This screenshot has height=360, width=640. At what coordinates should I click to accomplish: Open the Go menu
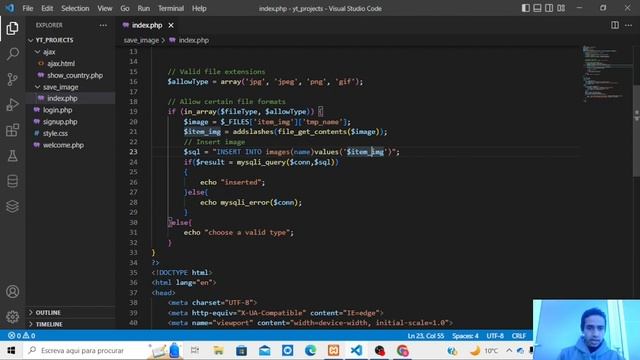pos(125,8)
